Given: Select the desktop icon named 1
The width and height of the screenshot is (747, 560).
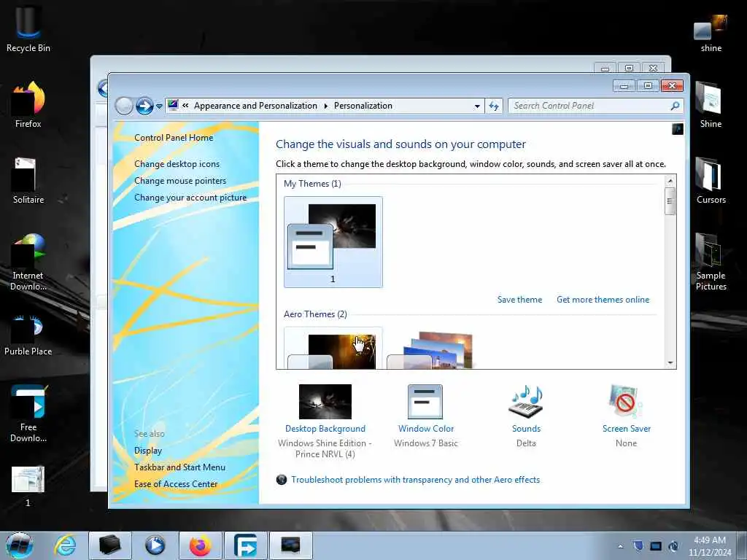Looking at the screenshot, I should point(28,486).
